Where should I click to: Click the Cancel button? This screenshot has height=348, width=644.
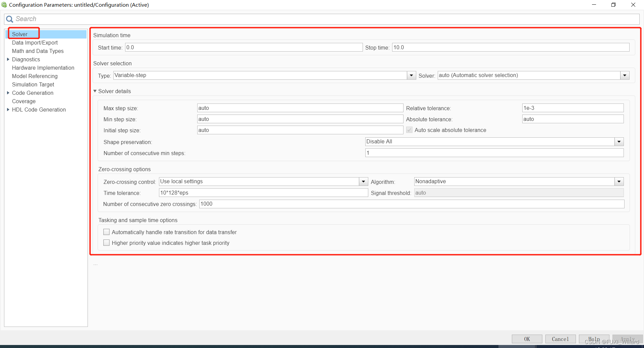(x=560, y=339)
